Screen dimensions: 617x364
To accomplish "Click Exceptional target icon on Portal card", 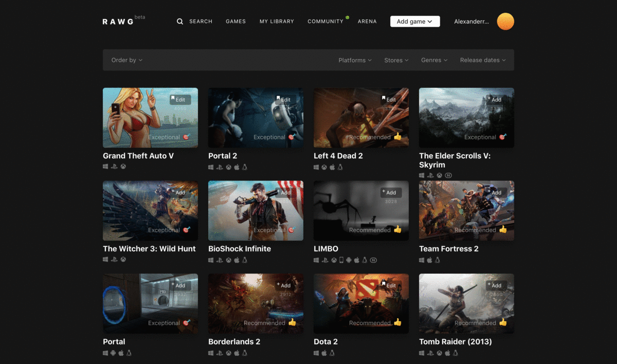I will [x=187, y=323].
